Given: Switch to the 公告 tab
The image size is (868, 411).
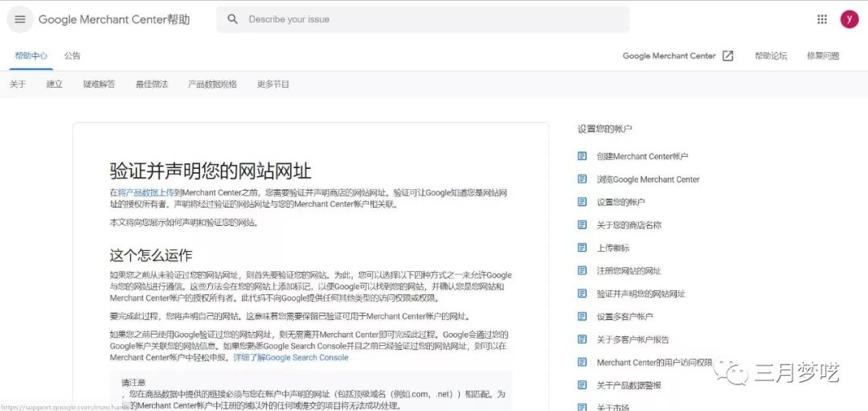Looking at the screenshot, I should pyautogui.click(x=72, y=56).
